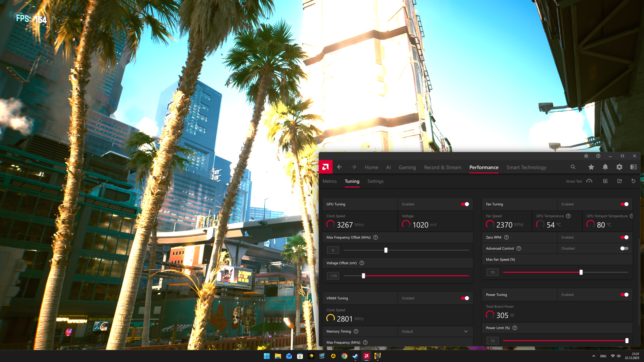Adjust the Max Fan Speed slider
The width and height of the screenshot is (644, 362).
(581, 272)
